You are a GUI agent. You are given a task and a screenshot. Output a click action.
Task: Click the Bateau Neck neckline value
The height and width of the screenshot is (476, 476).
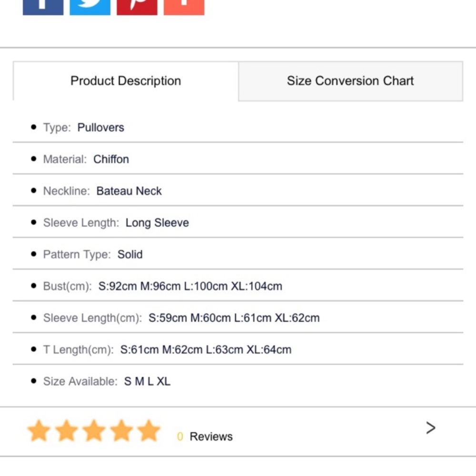pos(129,191)
